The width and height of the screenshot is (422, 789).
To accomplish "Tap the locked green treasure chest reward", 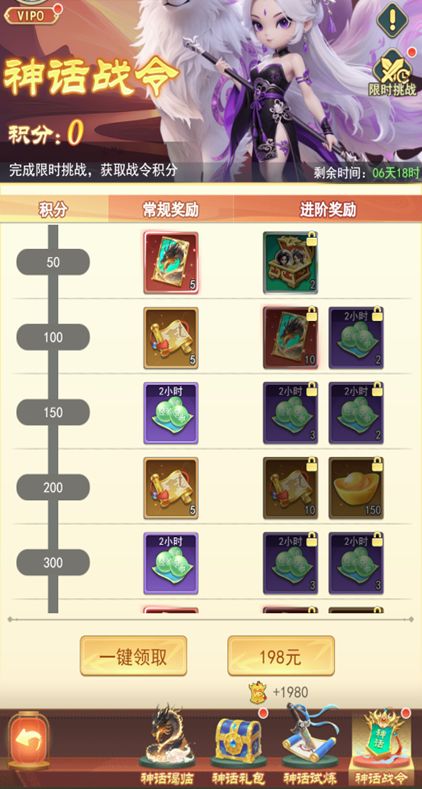I will click(290, 262).
